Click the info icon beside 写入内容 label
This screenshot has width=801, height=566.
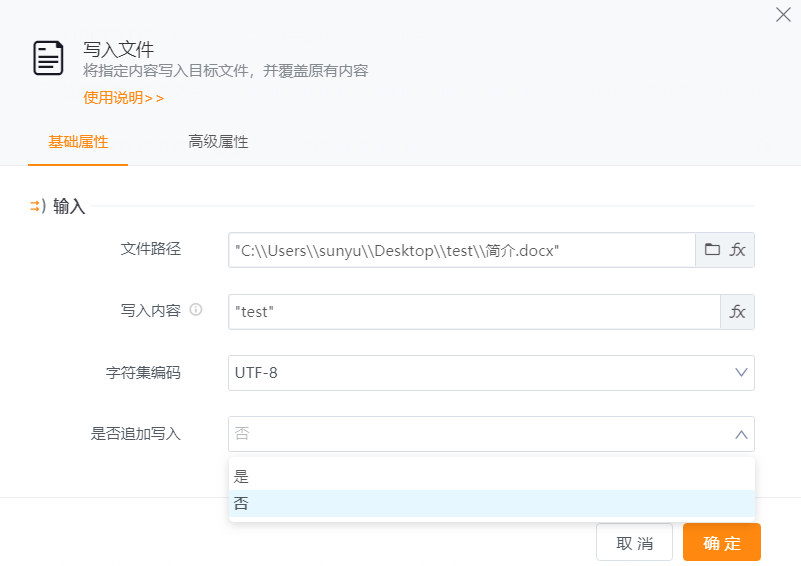coord(196,310)
